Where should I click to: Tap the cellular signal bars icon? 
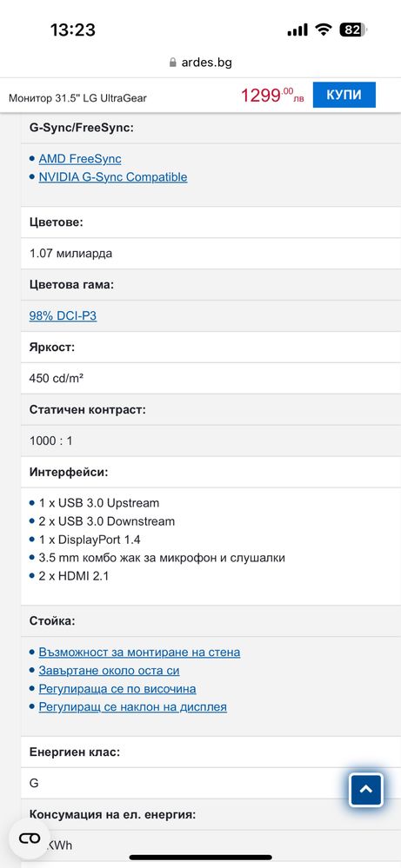pos(297,30)
